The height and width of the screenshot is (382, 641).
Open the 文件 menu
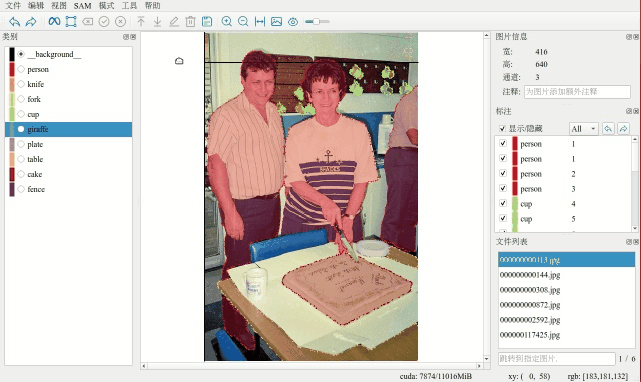pyautogui.click(x=13, y=6)
